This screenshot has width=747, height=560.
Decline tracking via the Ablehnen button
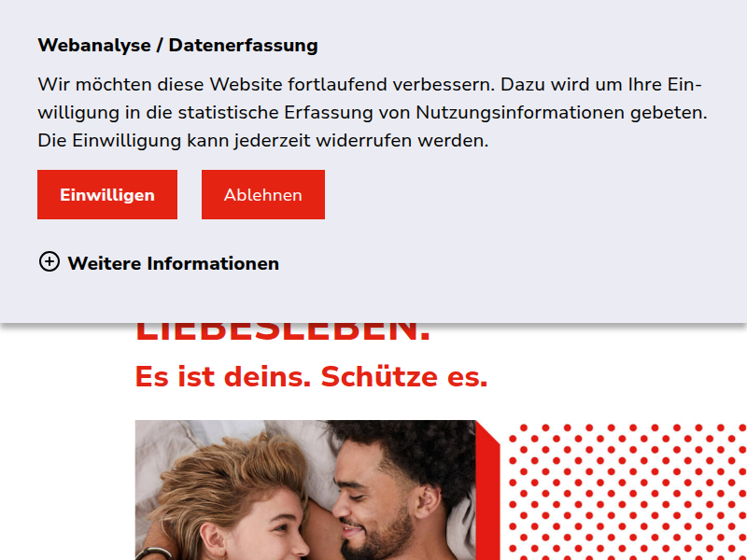(263, 195)
